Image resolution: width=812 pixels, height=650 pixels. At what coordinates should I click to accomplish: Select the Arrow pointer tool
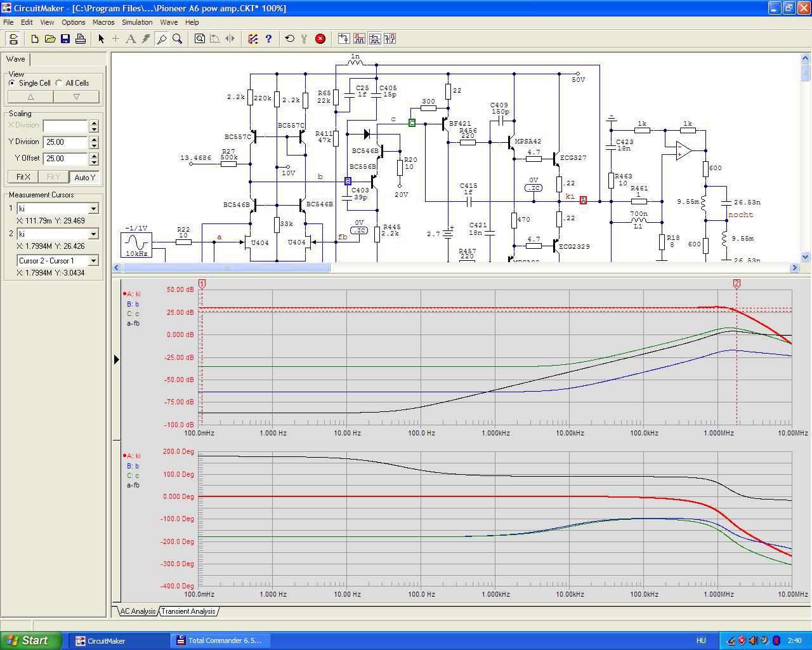pos(101,39)
